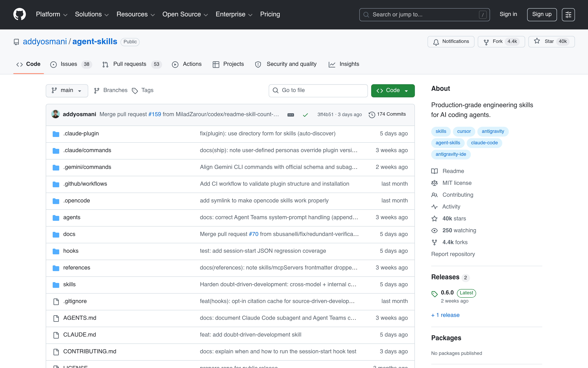Open the AGENTS.md file
Image resolution: width=588 pixels, height=368 pixels.
tap(80, 318)
